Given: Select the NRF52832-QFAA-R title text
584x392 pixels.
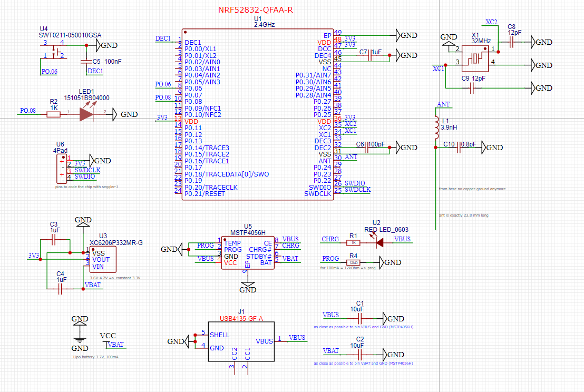Looking at the screenshot, I should pyautogui.click(x=257, y=11).
